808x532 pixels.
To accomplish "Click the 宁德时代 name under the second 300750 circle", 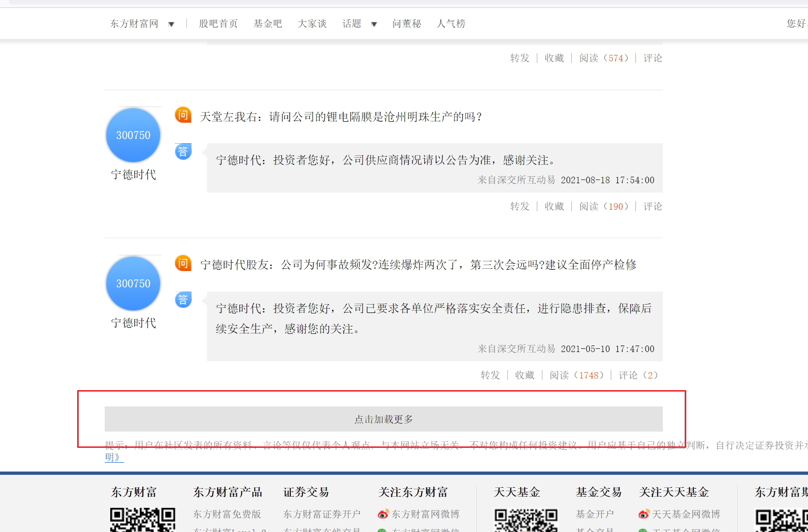I will [134, 323].
